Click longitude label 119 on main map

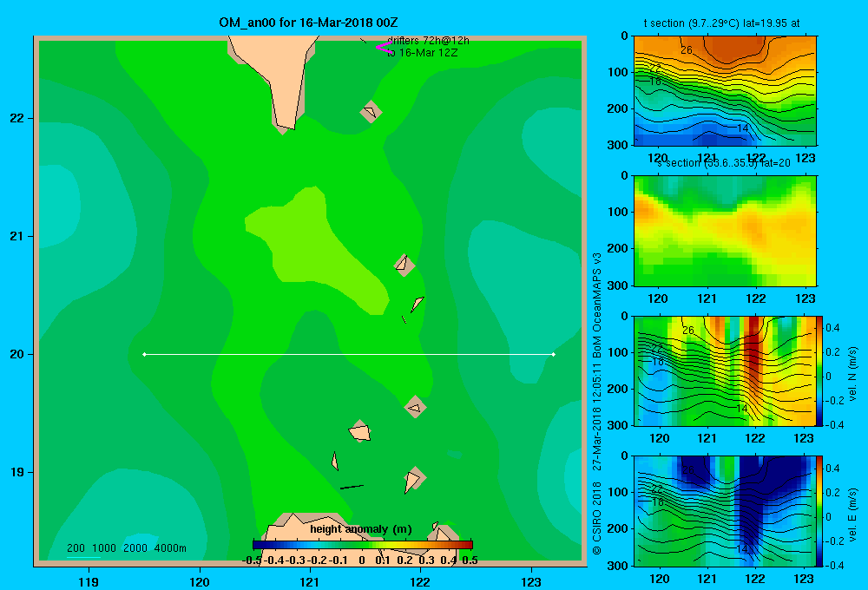[89, 581]
